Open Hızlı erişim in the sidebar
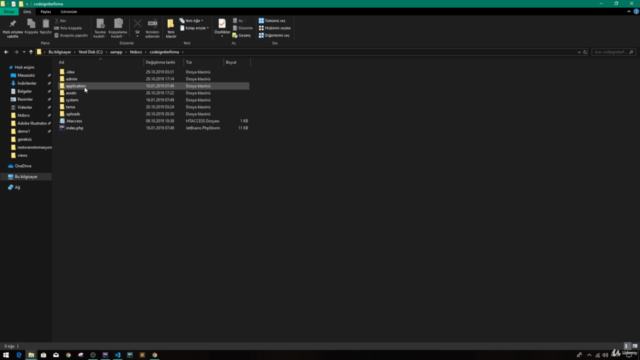Viewport: 640px width, 360px height. tap(24, 67)
